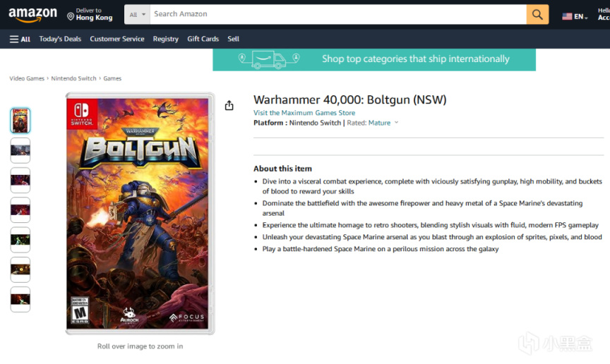The height and width of the screenshot is (364, 610).
Task: Select the second screenshot thumbnail
Action: pos(20,150)
